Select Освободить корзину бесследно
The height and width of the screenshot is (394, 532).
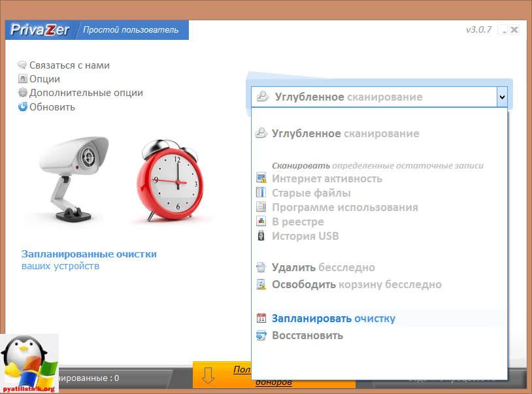coord(357,284)
